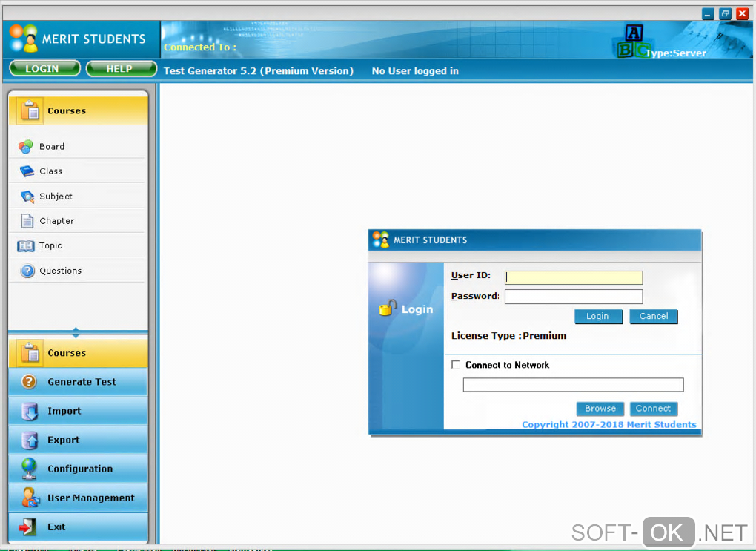
Task: Click the Chapter document icon
Action: click(x=27, y=220)
